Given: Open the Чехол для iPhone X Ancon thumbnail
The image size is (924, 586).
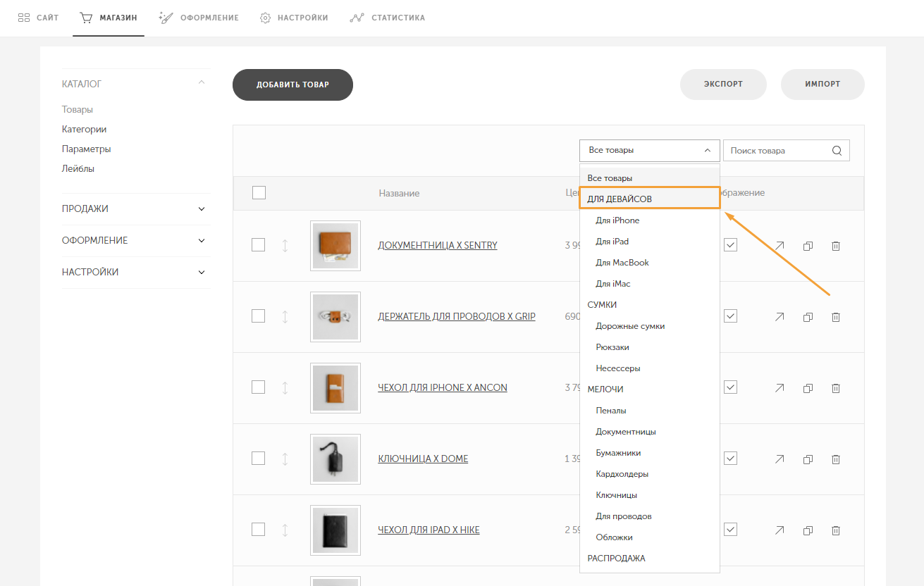Looking at the screenshot, I should (335, 388).
